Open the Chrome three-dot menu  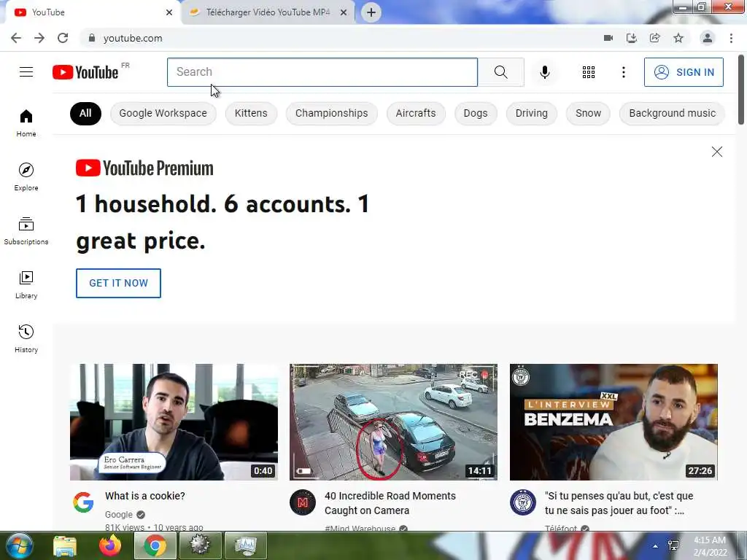(x=731, y=38)
